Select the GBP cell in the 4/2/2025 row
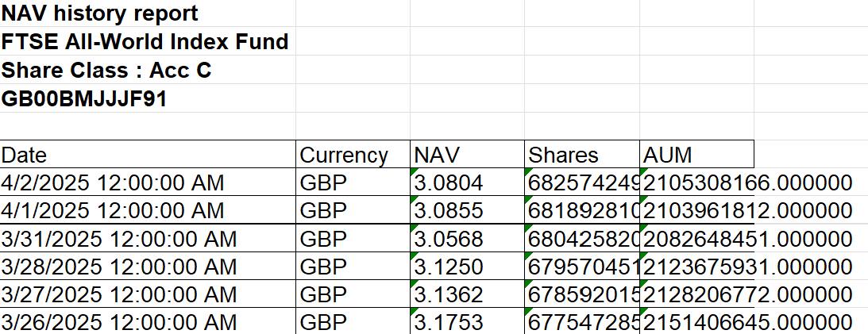The width and height of the screenshot is (868, 334). 353,182
